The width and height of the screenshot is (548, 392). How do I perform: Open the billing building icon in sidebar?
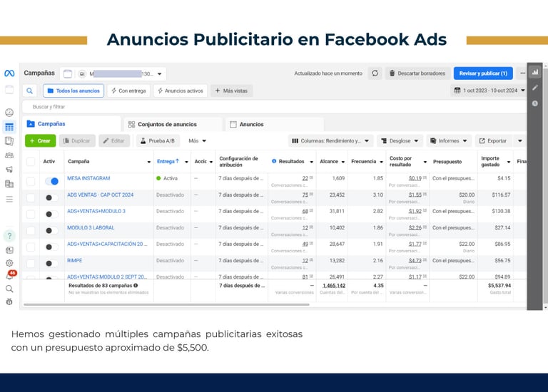pyautogui.click(x=9, y=184)
